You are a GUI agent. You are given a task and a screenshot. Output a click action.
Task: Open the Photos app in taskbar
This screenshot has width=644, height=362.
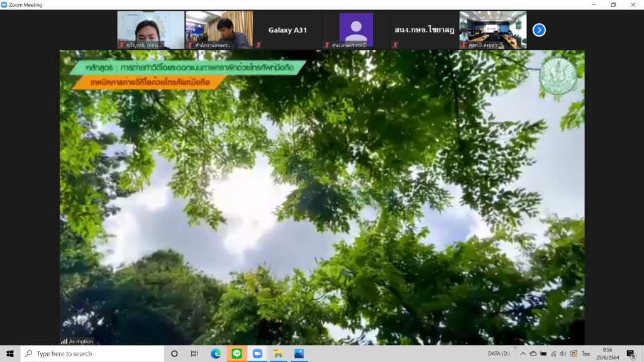pyautogui.click(x=299, y=354)
